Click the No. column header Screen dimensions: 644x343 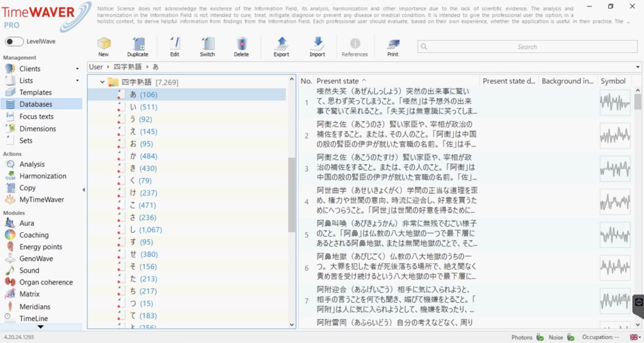306,81
